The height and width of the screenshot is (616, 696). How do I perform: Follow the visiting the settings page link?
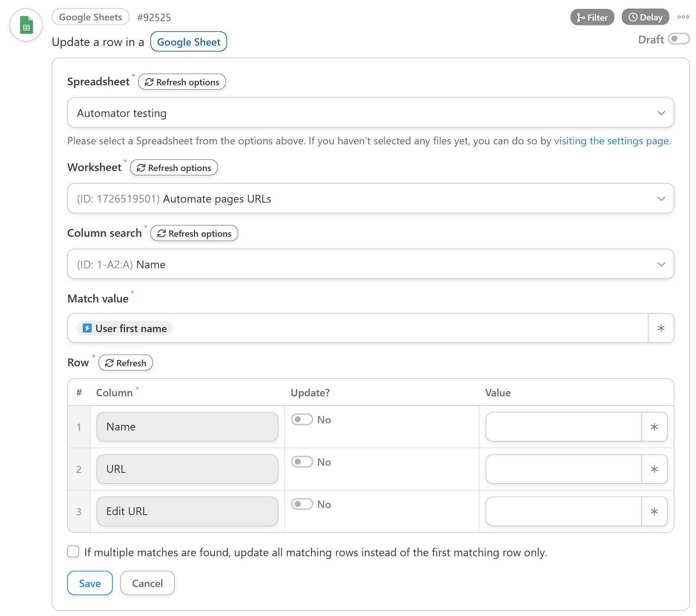(612, 141)
